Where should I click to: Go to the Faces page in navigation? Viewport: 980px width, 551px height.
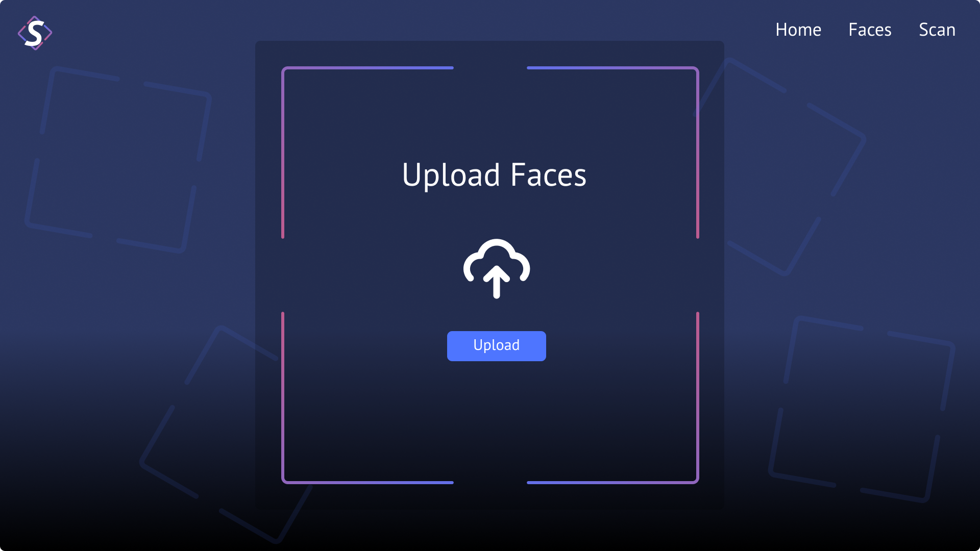870,30
